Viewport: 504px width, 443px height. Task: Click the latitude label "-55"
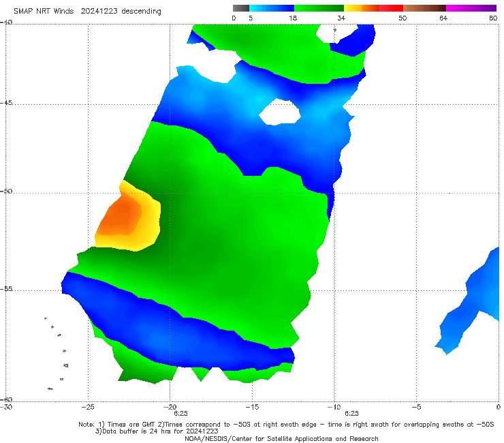6,288
